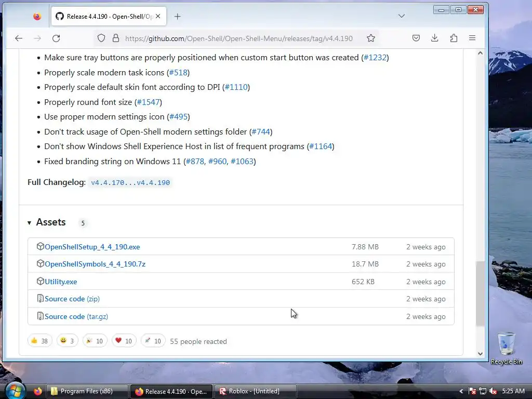Open the Save to Pocket icon

[416, 38]
